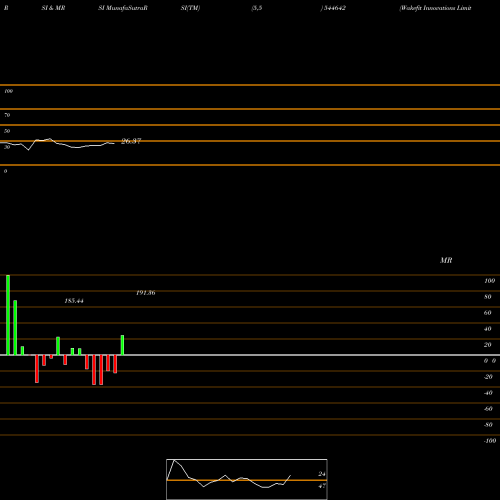Click the white RSI line in upper panel
The height and width of the screenshot is (500, 500).
(57, 144)
